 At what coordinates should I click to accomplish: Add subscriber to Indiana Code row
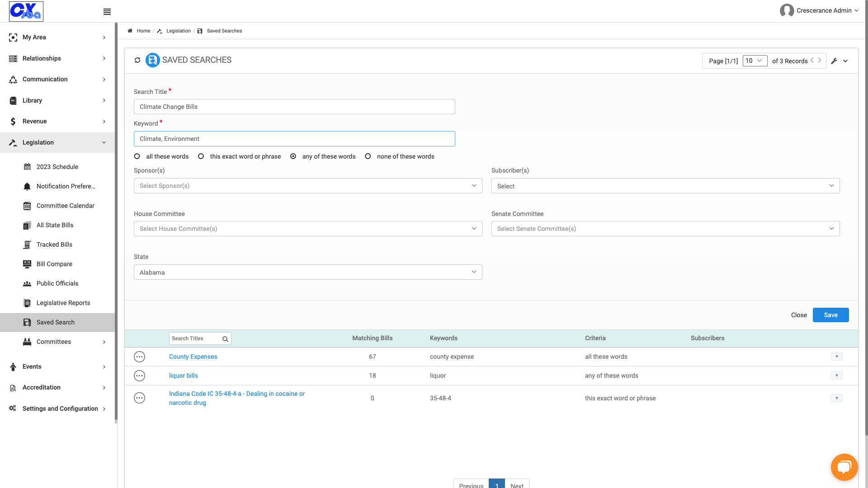click(x=837, y=398)
